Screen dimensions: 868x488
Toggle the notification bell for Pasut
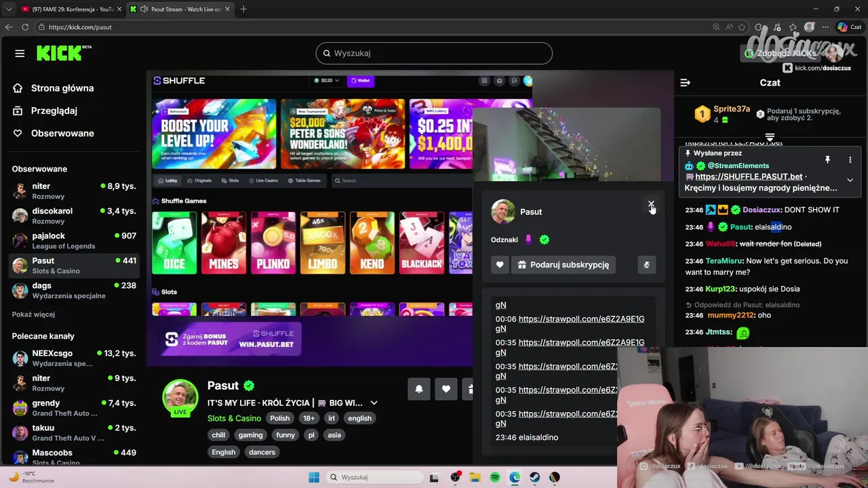(x=419, y=389)
